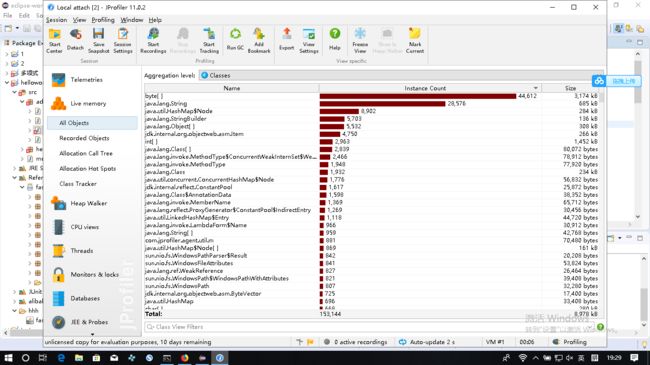Open the Live memory section
This screenshot has width=650, height=365.
tap(88, 103)
